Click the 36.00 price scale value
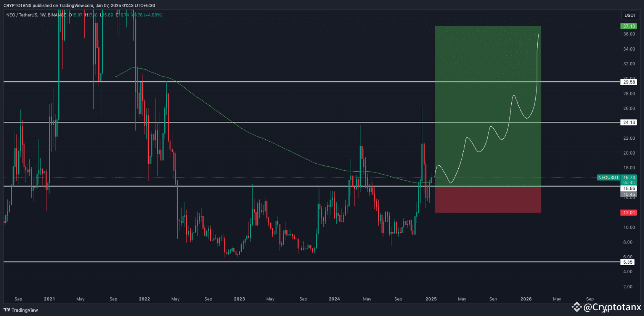Image resolution: width=644 pixels, height=316 pixels. click(629, 34)
